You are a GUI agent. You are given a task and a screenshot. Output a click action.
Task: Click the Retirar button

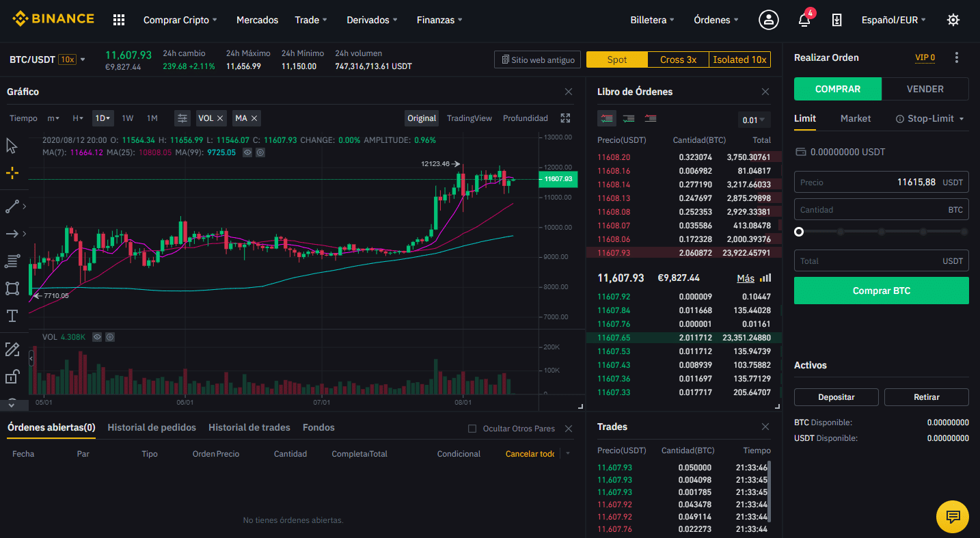pos(927,397)
